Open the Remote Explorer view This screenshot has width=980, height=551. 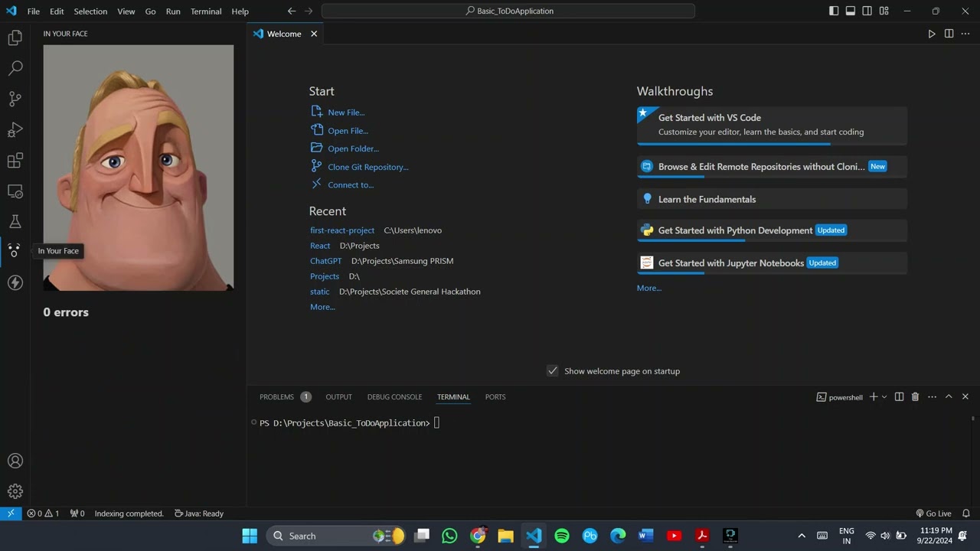point(15,191)
